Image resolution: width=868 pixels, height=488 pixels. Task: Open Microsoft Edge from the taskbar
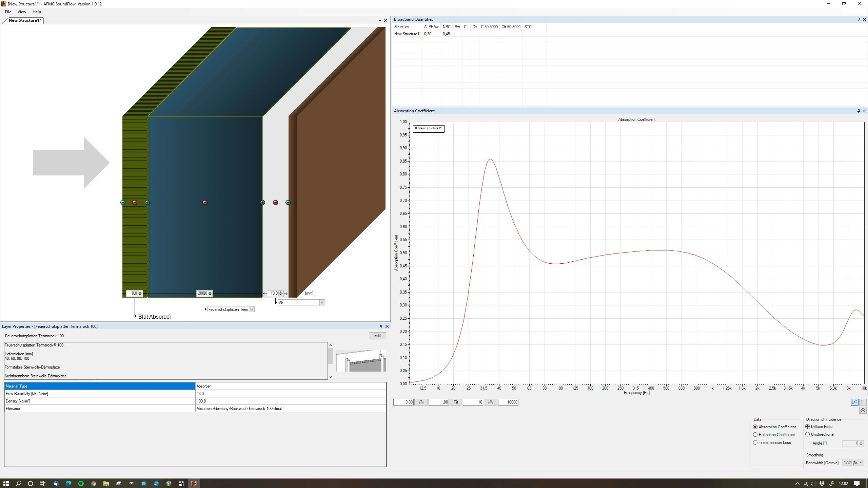pos(68,484)
